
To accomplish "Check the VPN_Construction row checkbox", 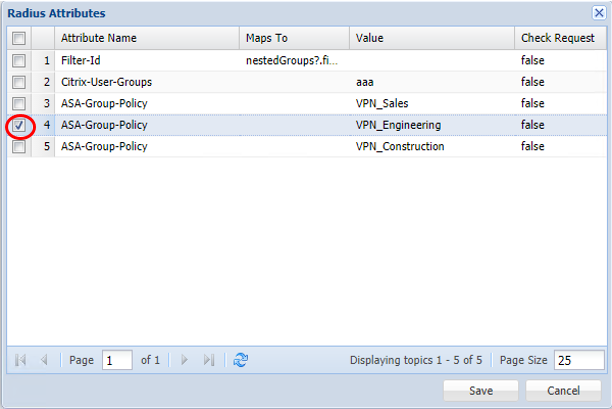I will click(18, 147).
